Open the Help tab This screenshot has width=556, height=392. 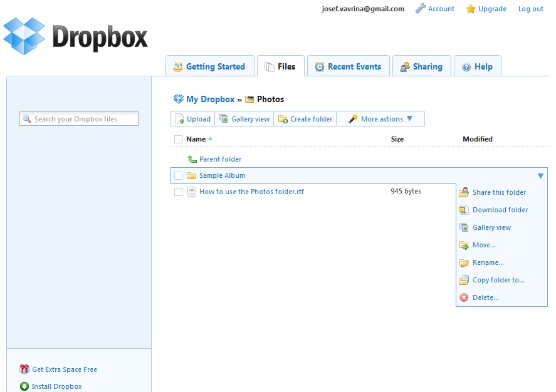click(478, 66)
